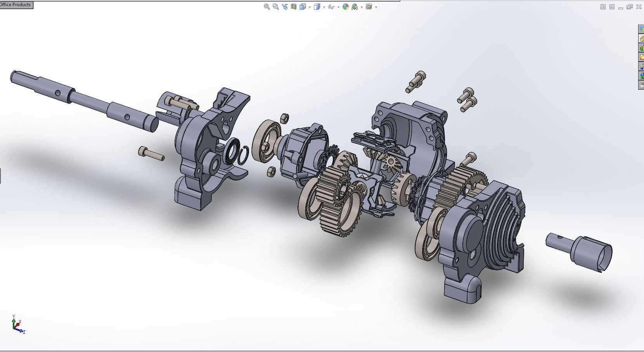
Task: Click the Display Style box icon
Action: [317, 7]
